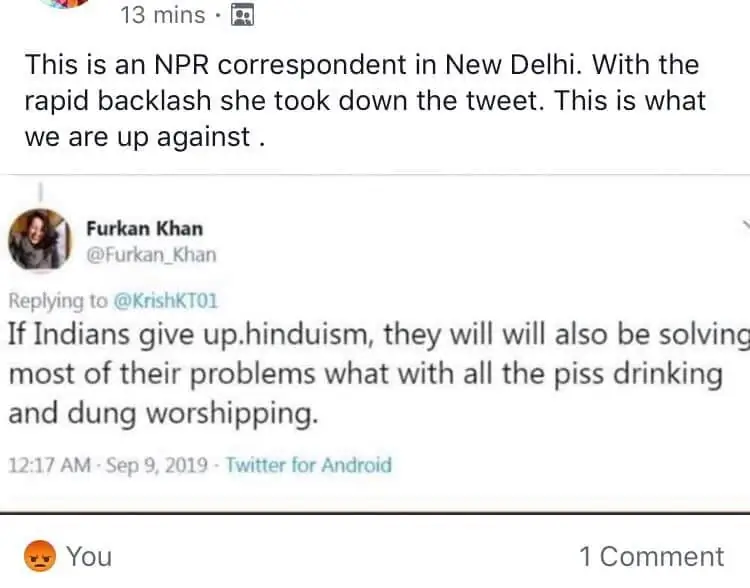750x588 pixels.
Task: Expand the tweet options chevron at right edge
Action: 744,226
